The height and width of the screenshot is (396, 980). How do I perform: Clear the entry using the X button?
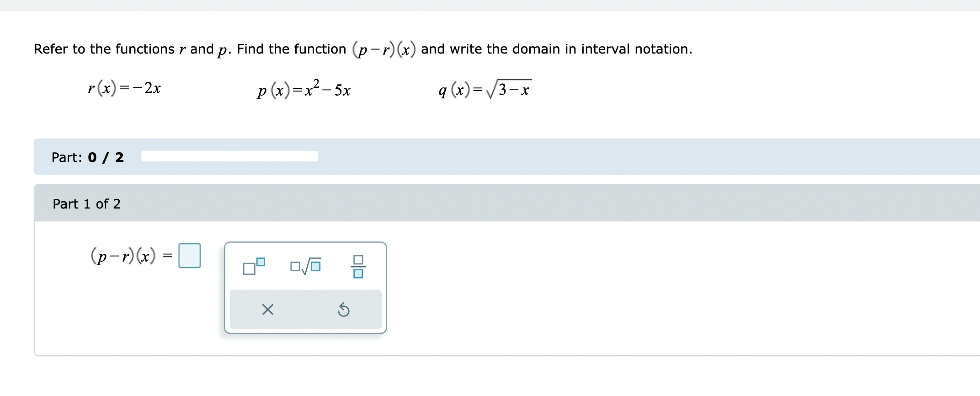[x=267, y=310]
